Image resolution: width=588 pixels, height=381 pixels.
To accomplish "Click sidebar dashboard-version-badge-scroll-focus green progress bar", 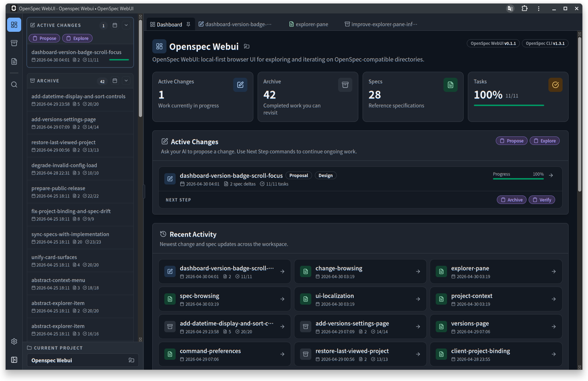I will point(119,60).
